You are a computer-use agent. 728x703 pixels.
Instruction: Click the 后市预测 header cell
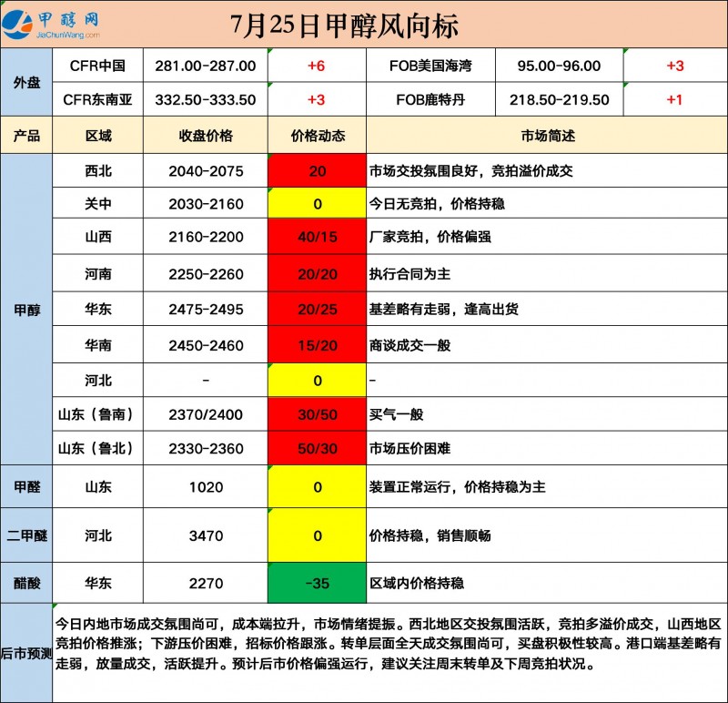point(26,653)
